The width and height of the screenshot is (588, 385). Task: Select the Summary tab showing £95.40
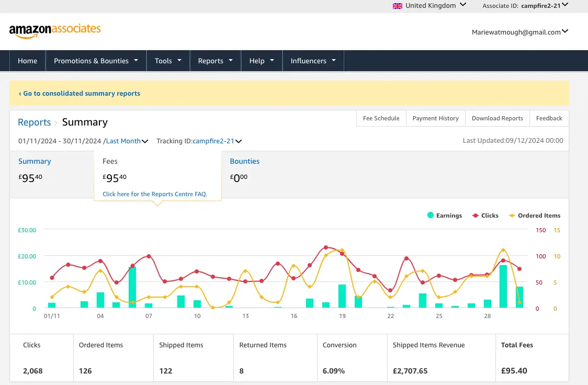click(x=52, y=174)
